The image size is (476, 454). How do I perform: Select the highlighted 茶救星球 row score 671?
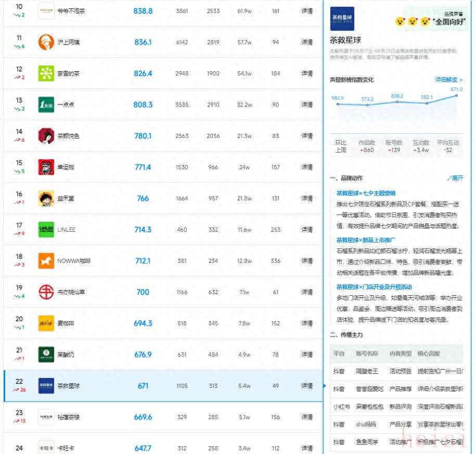click(143, 386)
